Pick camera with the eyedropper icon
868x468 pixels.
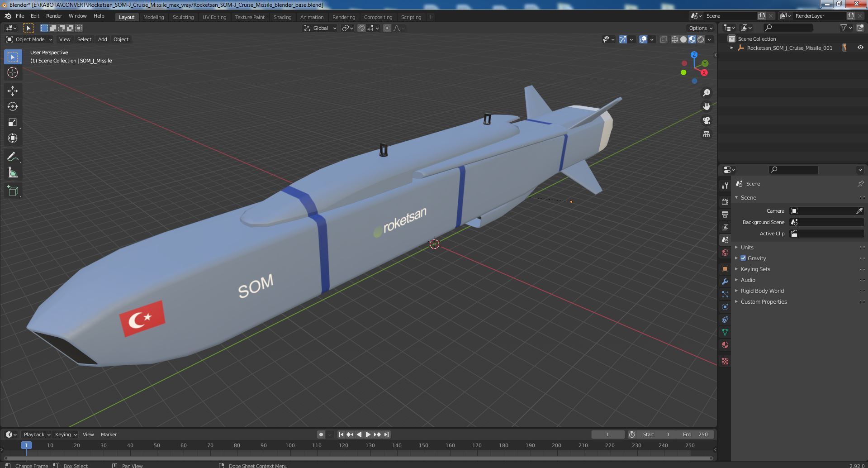click(859, 211)
